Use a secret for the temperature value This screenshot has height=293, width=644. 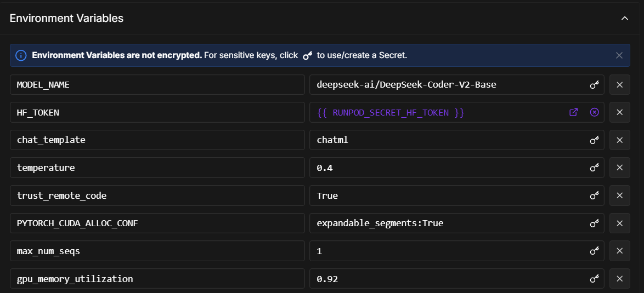pos(594,168)
